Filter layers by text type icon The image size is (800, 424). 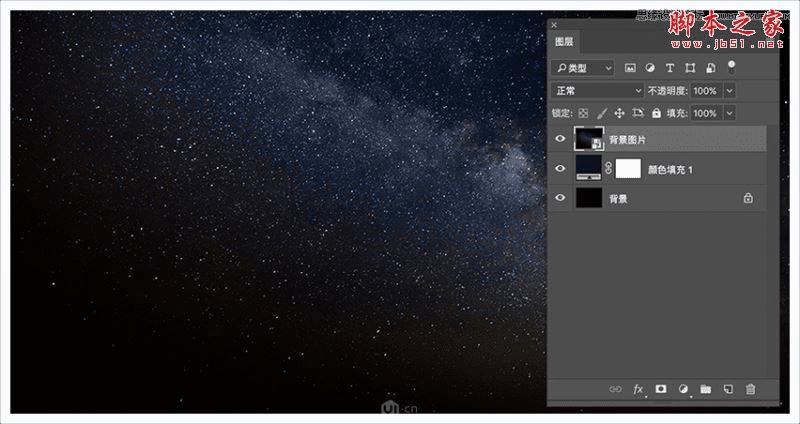(670, 68)
